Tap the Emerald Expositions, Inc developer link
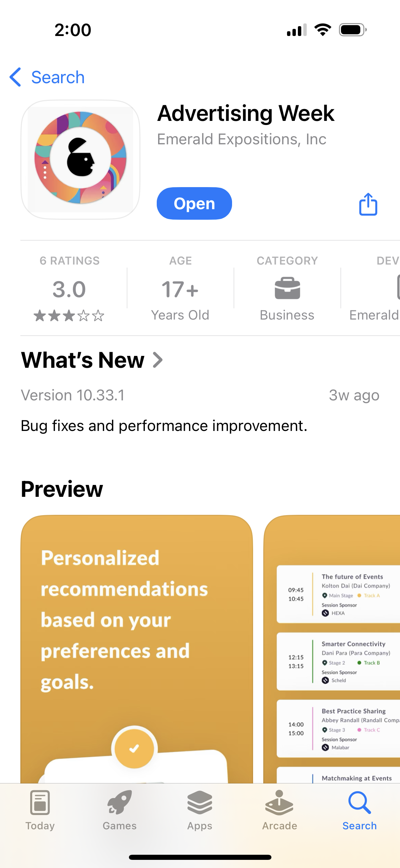The height and width of the screenshot is (868, 400). tap(242, 139)
